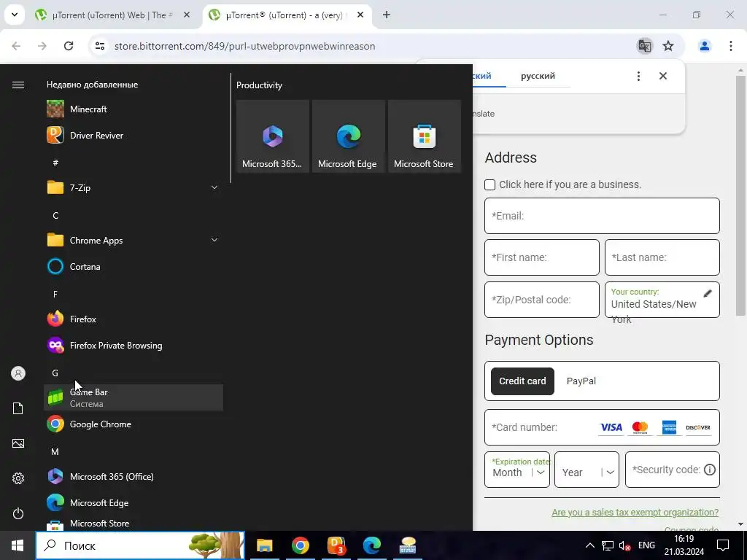Click the Google Translate icon in address bar

(x=645, y=46)
